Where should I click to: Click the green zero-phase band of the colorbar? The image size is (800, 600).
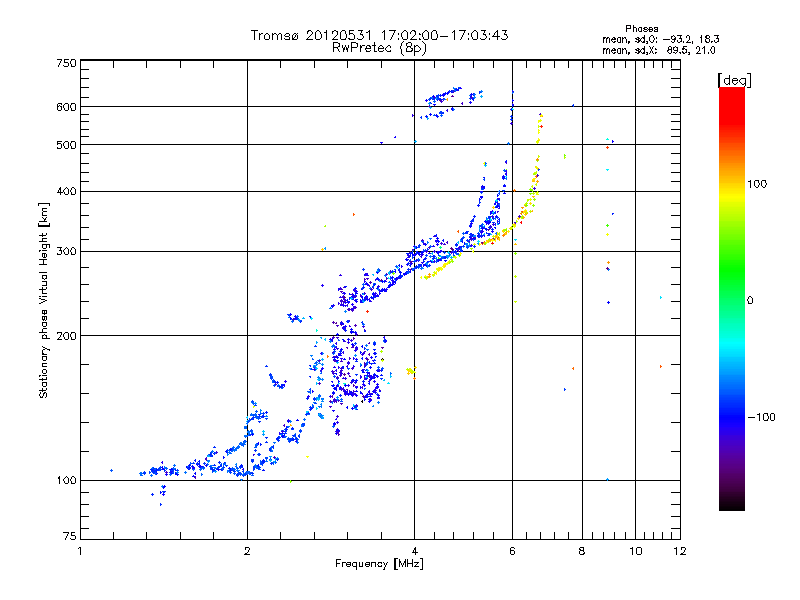pyautogui.click(x=732, y=301)
